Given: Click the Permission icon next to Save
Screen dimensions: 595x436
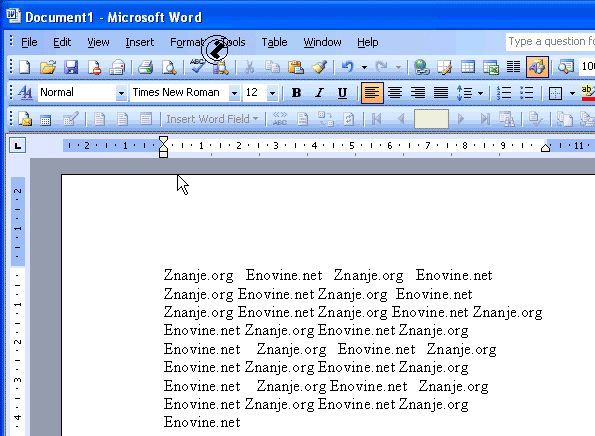Looking at the screenshot, I should click(94, 68).
